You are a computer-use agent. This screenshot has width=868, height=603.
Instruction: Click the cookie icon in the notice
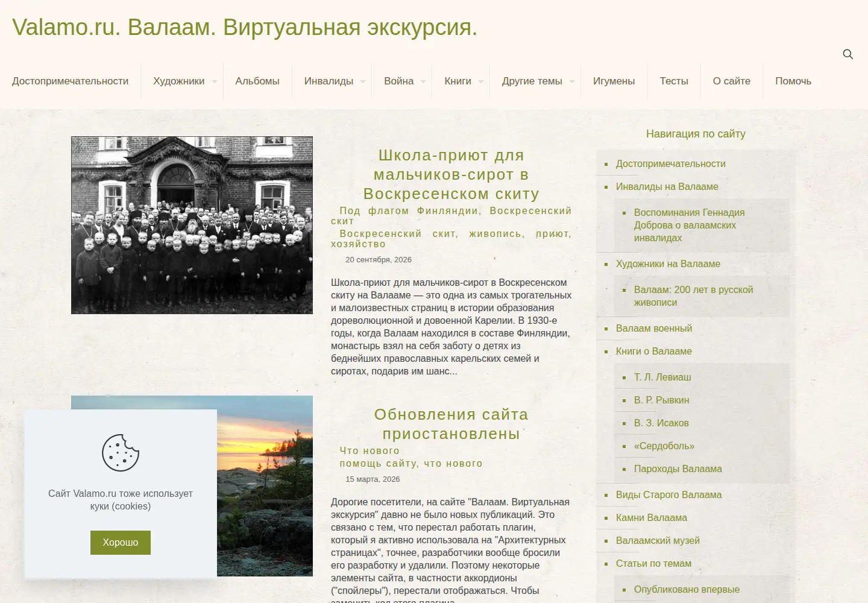(x=121, y=452)
